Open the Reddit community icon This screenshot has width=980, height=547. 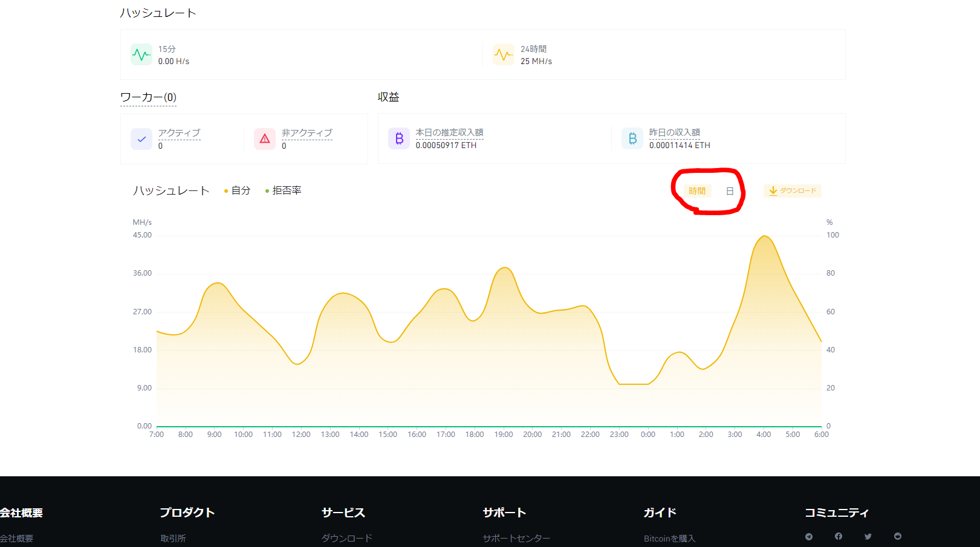[x=897, y=536]
